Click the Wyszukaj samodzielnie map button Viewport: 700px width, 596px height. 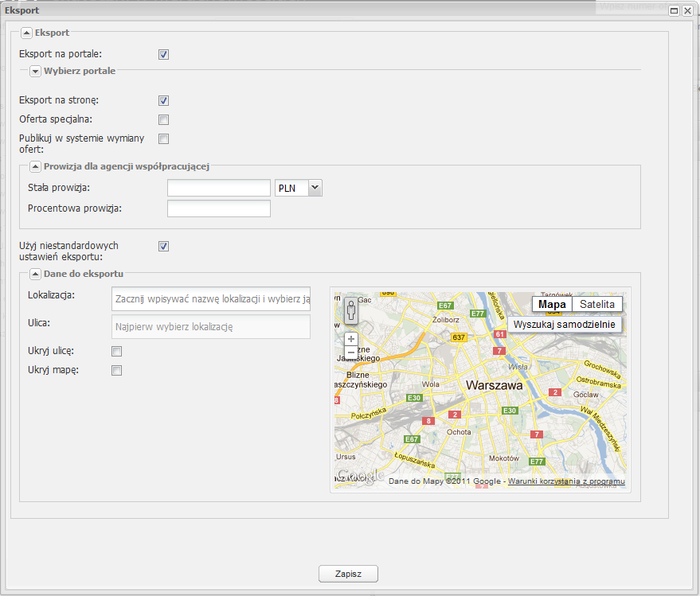pyautogui.click(x=565, y=325)
